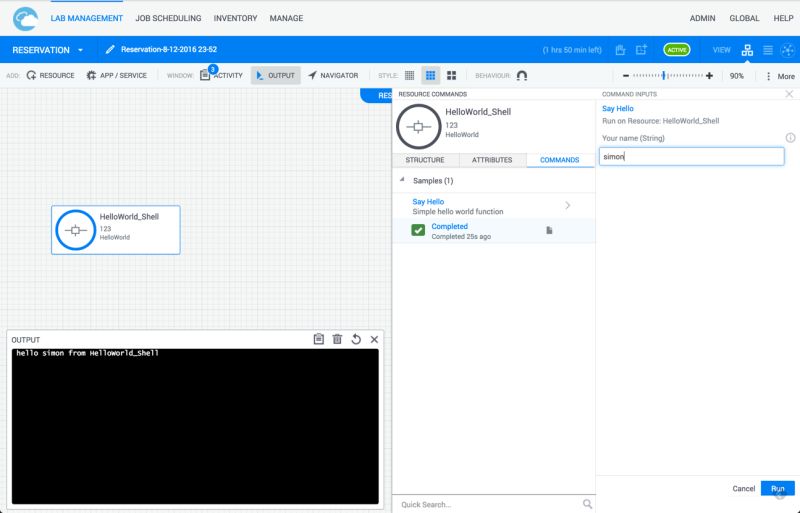800x513 pixels.
Task: Close the Output panel
Action: tap(374, 339)
